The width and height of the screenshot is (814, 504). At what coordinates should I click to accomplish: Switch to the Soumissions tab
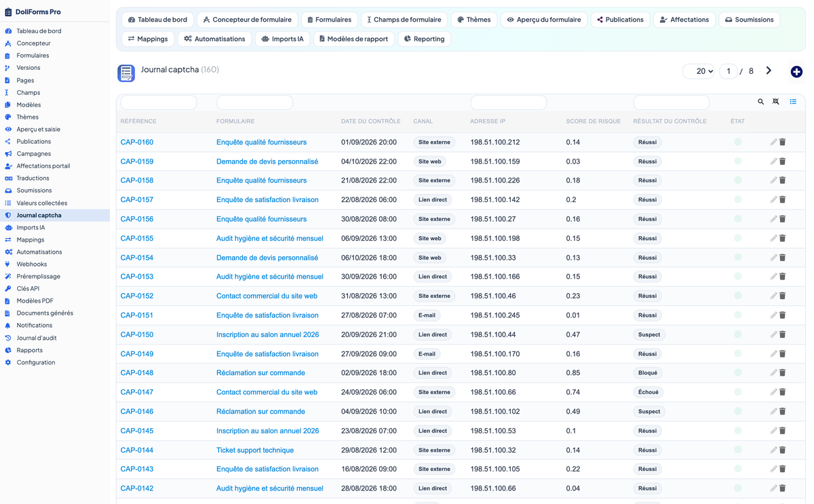point(749,20)
